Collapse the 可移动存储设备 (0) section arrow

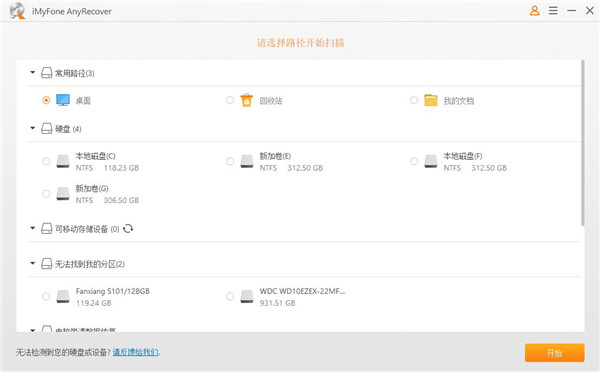click(33, 228)
